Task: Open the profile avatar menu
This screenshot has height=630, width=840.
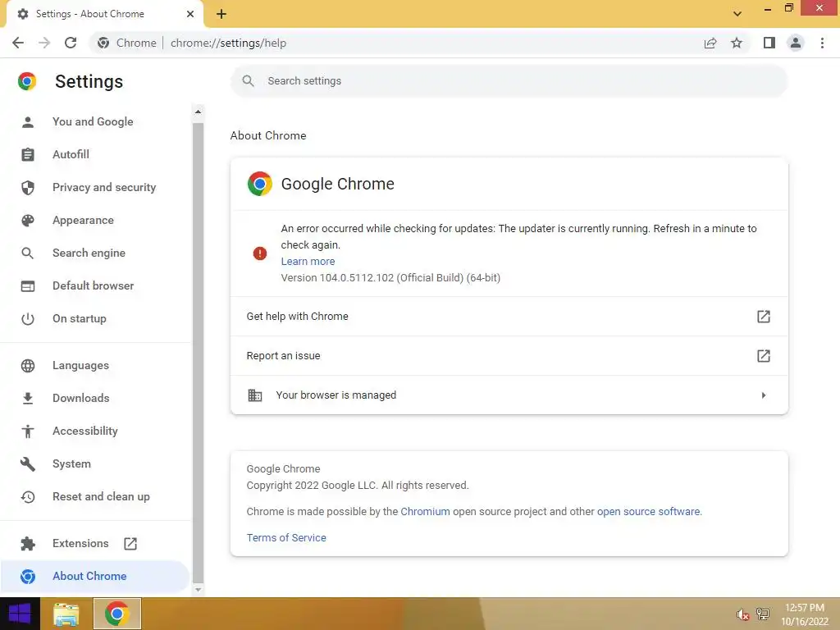Action: (x=796, y=43)
